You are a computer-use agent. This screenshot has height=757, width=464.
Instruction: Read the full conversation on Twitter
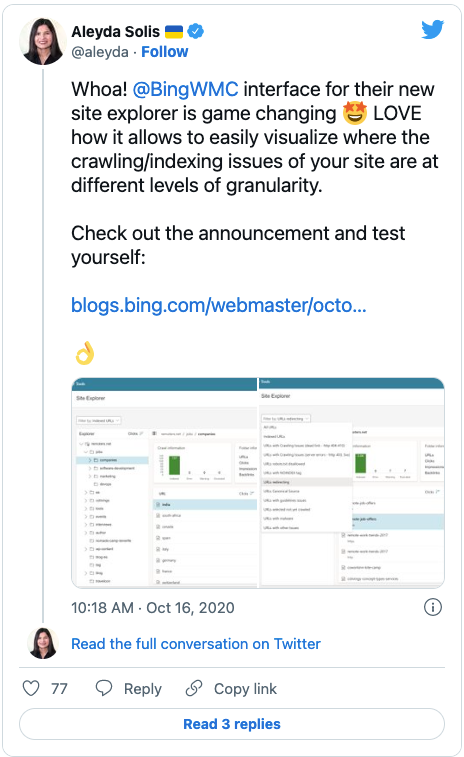196,644
